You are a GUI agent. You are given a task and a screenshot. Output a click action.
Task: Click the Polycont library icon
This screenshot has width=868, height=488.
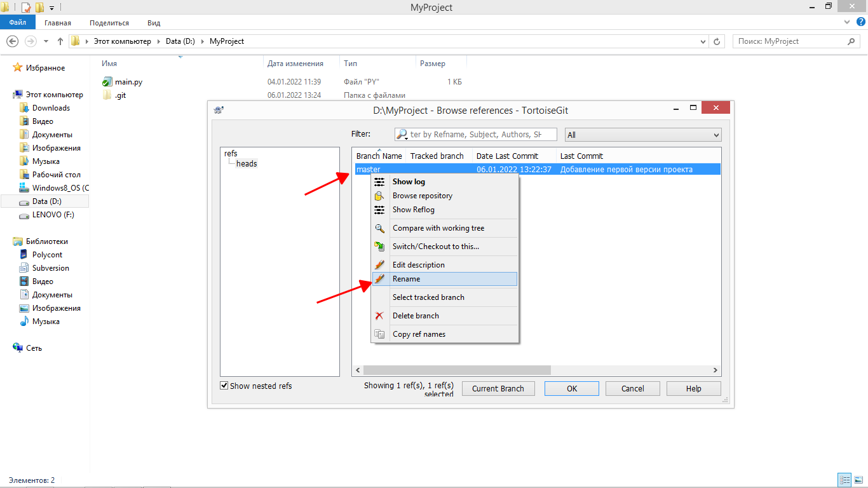tap(24, 255)
